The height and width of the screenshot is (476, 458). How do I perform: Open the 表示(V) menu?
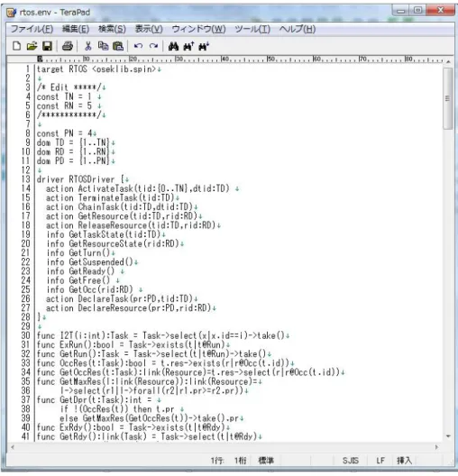[x=149, y=29]
